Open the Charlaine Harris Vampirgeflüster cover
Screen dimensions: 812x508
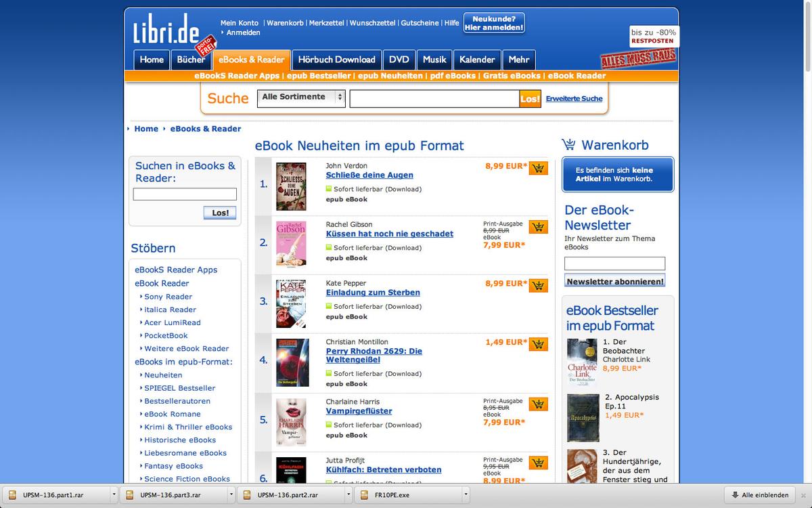291,423
